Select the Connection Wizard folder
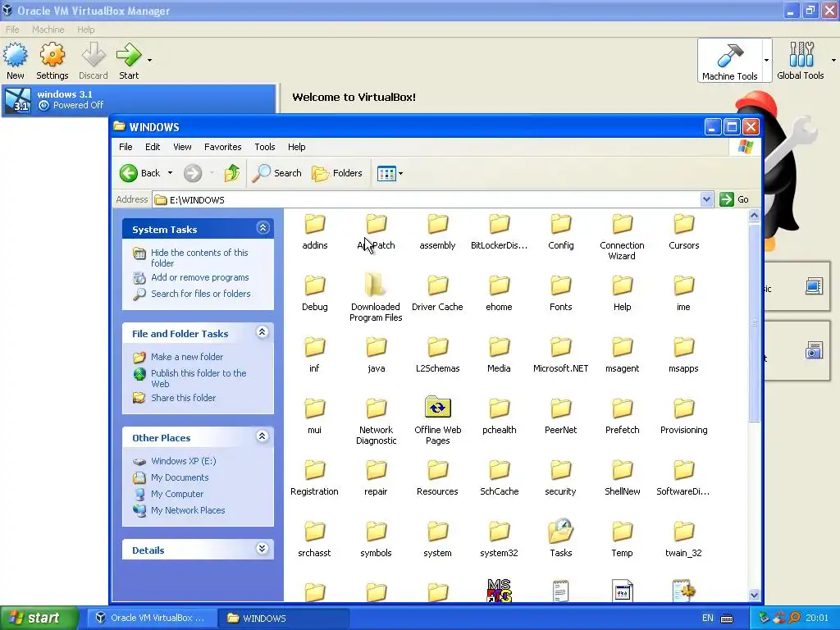The image size is (840, 630). tap(622, 237)
